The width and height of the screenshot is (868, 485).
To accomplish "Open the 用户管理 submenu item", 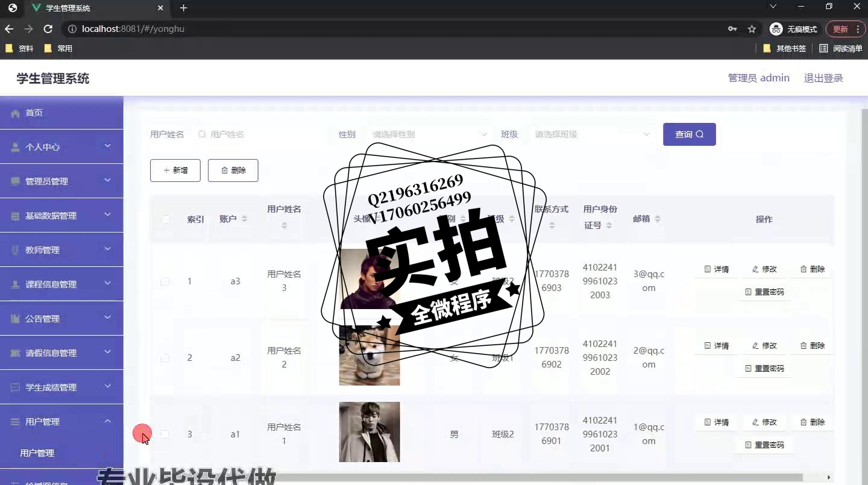I will pyautogui.click(x=61, y=453).
